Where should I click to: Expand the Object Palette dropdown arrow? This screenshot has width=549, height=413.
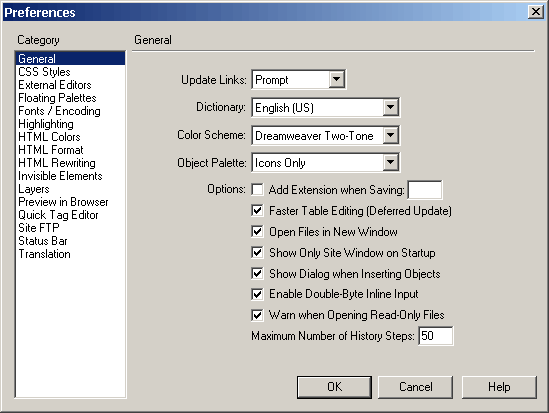(390, 162)
